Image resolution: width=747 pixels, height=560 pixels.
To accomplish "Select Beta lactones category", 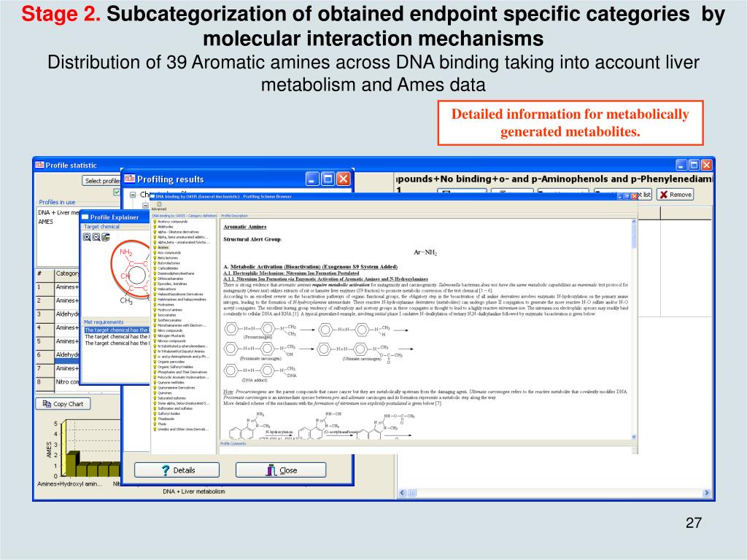I will pyautogui.click(x=168, y=258).
